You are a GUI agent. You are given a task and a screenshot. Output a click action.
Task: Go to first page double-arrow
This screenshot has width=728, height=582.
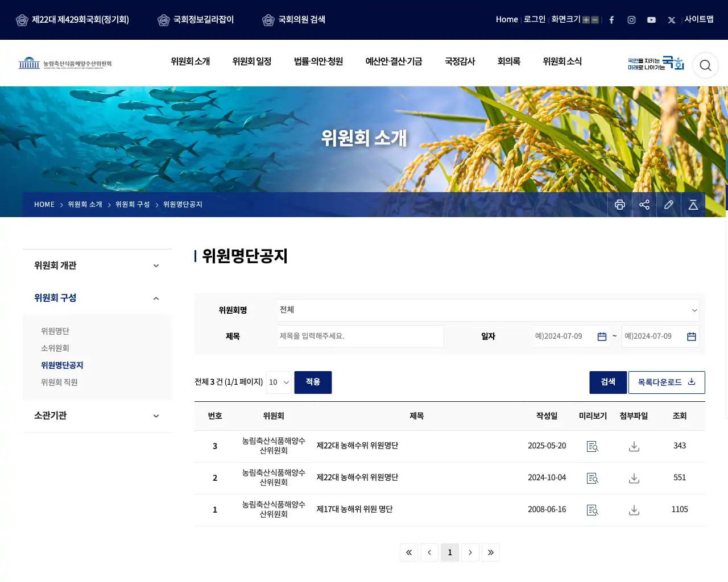pos(409,552)
